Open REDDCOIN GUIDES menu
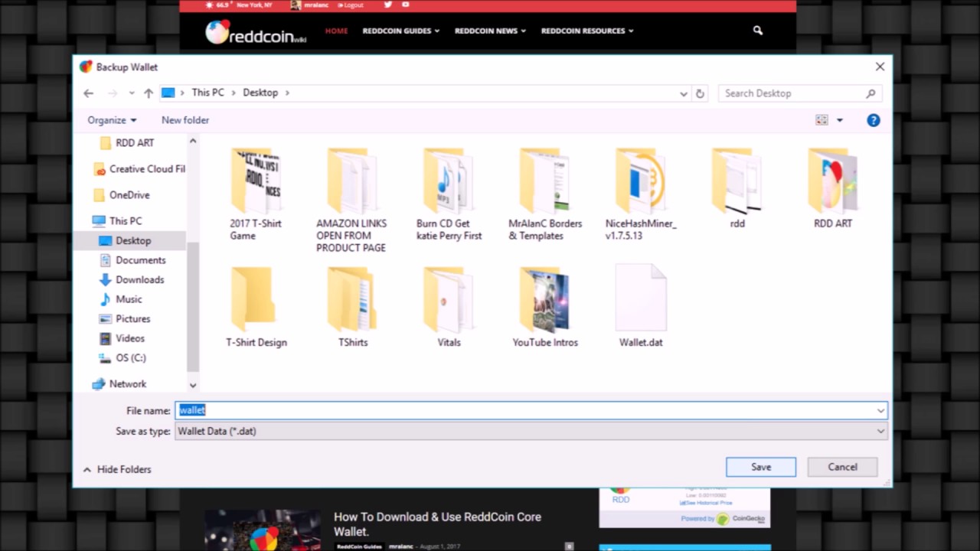This screenshot has height=551, width=980. click(401, 31)
